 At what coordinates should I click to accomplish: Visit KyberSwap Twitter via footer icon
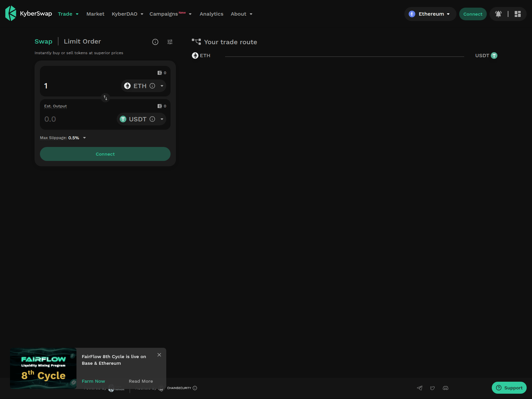[432, 388]
